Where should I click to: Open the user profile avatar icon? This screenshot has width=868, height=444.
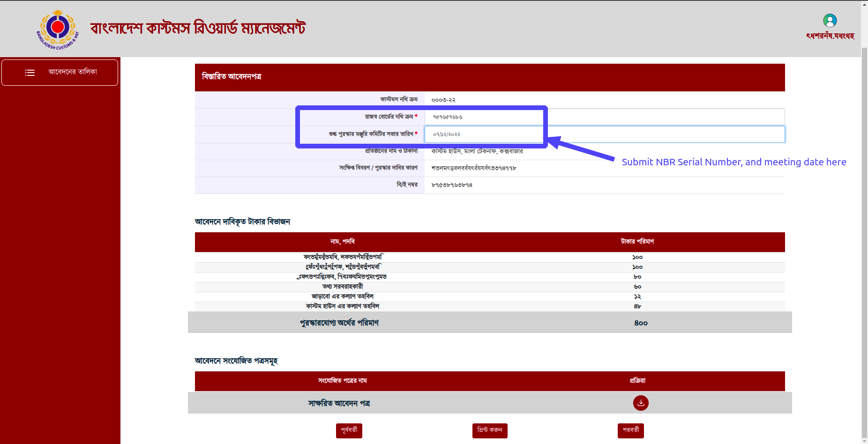point(830,21)
